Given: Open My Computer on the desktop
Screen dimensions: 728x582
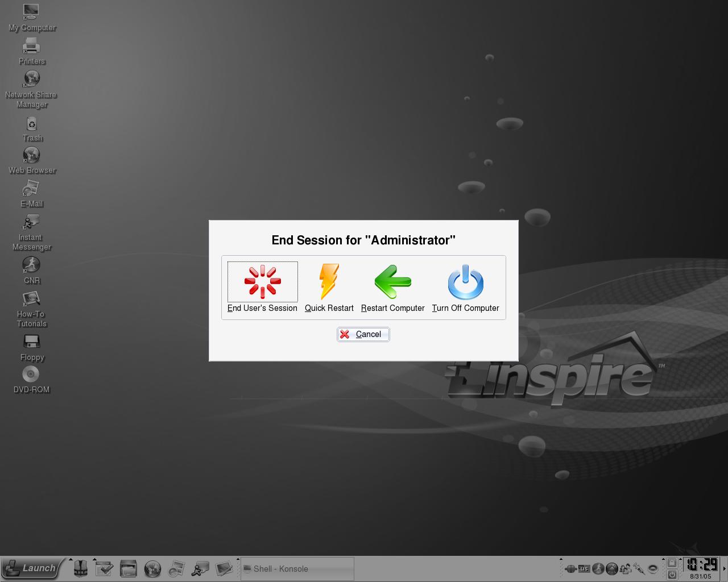Looking at the screenshot, I should [x=31, y=18].
